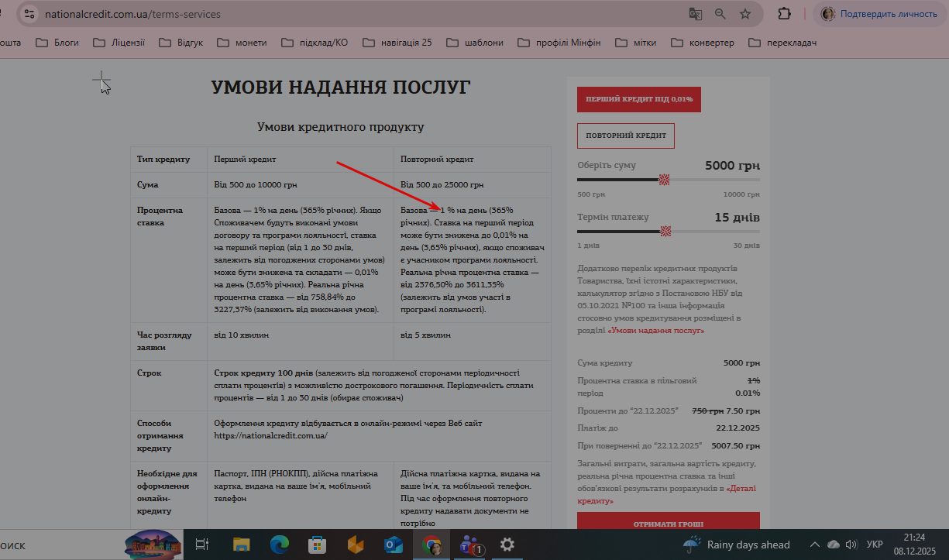Open the шаблони bookmarks folder
This screenshot has height=560, width=949.
click(475, 43)
